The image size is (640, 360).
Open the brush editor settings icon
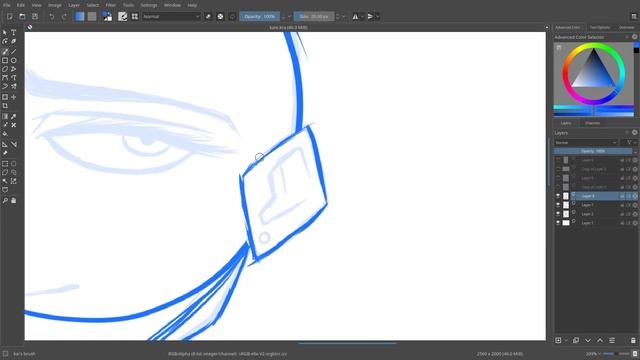click(122, 16)
